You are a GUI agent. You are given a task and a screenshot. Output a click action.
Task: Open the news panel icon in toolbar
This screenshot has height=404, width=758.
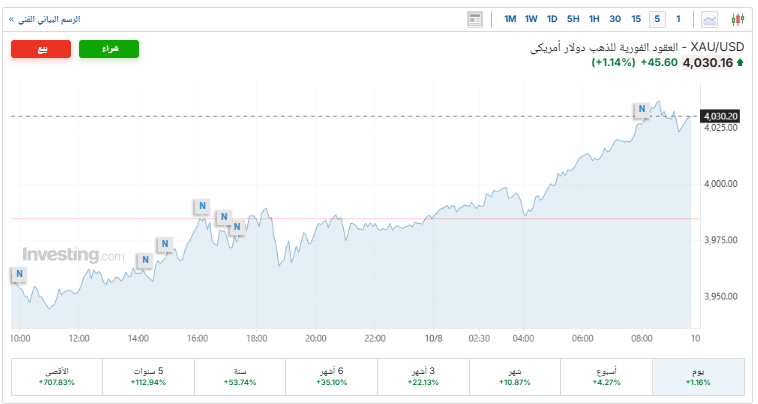point(475,19)
